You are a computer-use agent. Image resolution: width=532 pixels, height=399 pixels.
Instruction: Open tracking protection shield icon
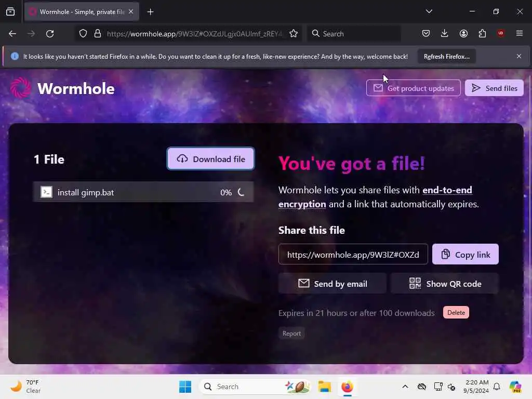83,34
